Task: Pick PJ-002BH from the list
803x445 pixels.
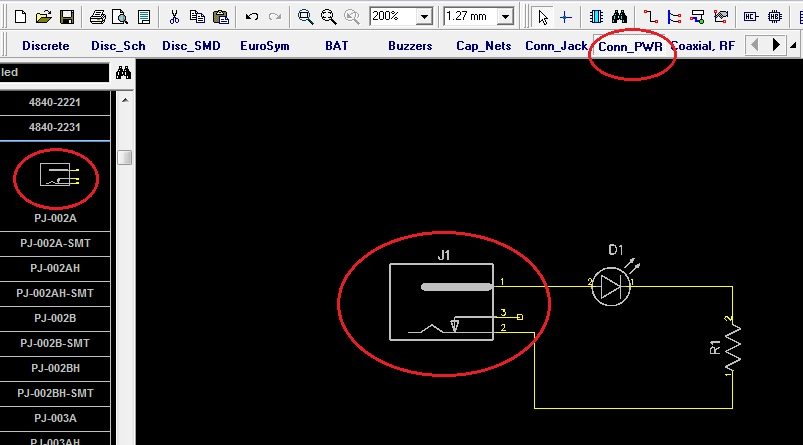Action: [x=55, y=368]
